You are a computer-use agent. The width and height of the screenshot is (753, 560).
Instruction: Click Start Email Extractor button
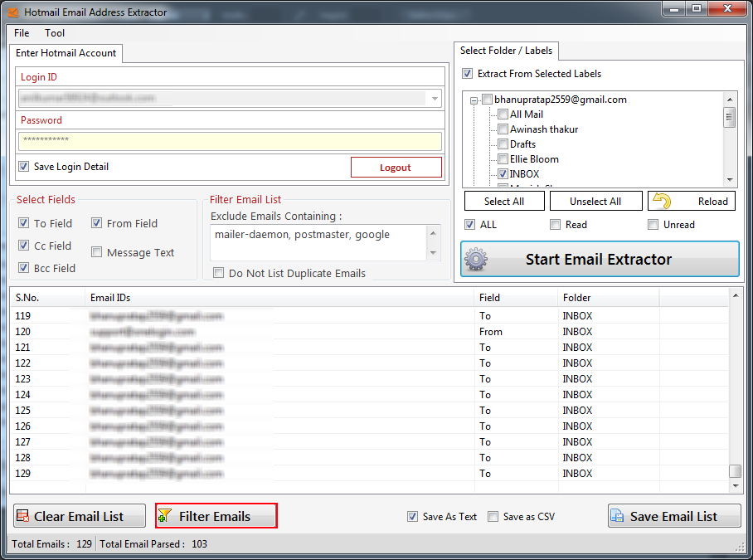[600, 260]
